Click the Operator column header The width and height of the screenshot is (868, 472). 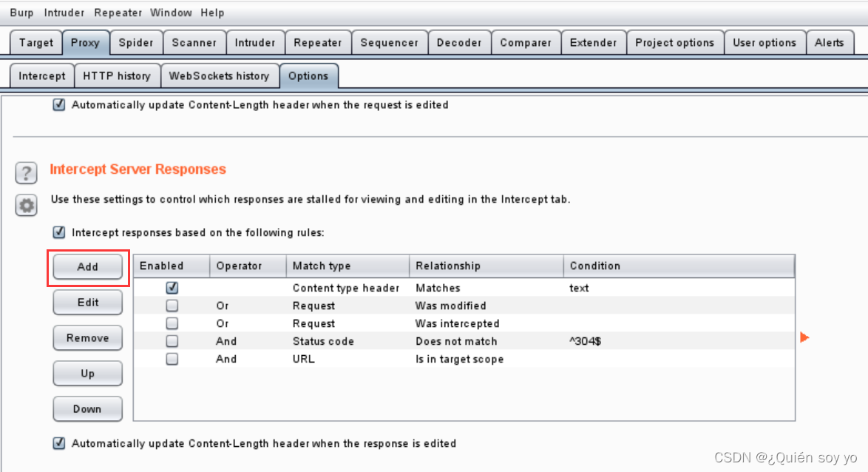click(x=248, y=266)
